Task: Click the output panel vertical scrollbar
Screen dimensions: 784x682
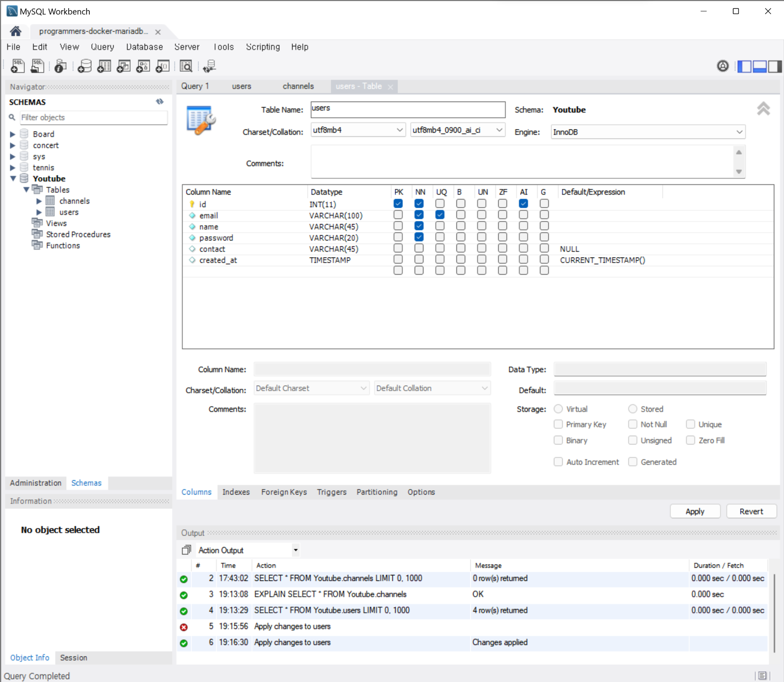Action: tap(774, 613)
